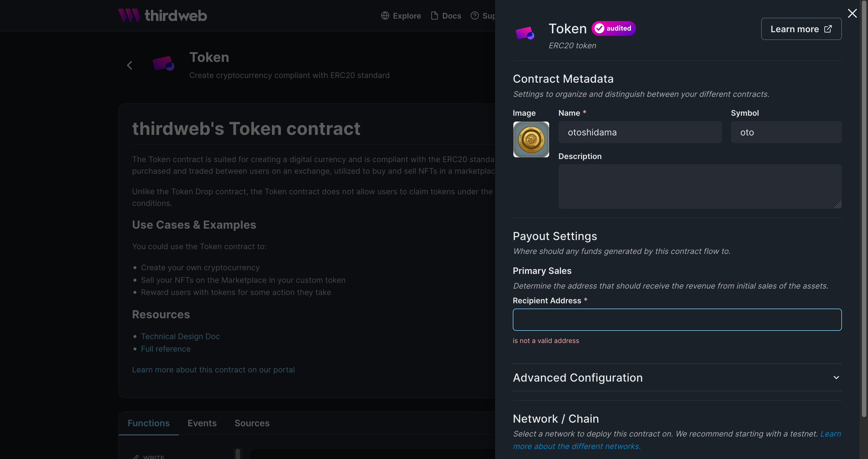Screen dimensions: 868x459
Task: Click the gold coin contract image thumbnail
Action: click(x=531, y=140)
